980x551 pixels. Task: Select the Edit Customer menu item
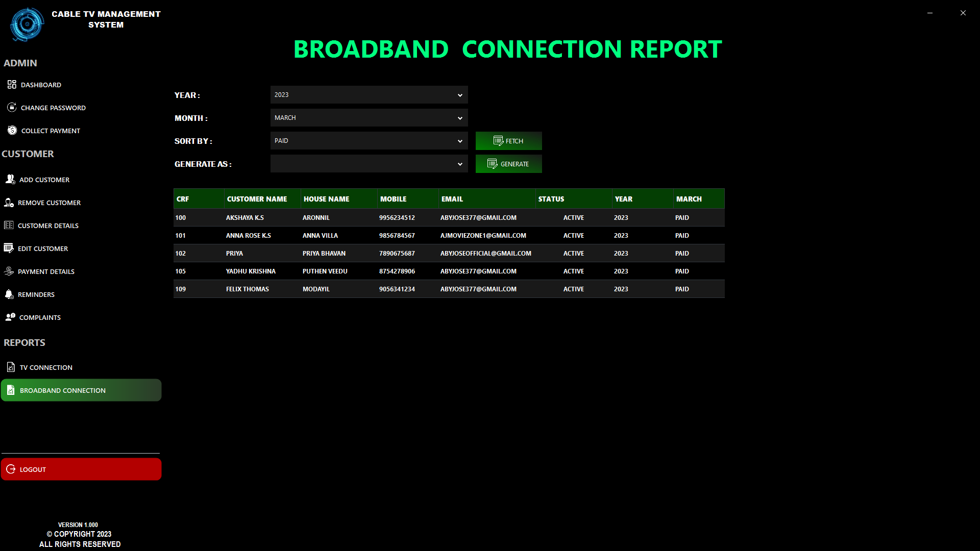point(43,248)
